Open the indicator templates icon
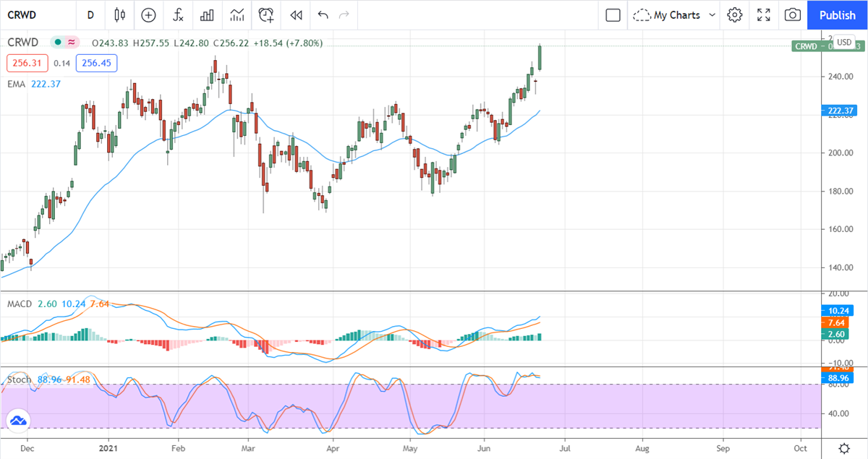This screenshot has height=459, width=868. coord(237,15)
